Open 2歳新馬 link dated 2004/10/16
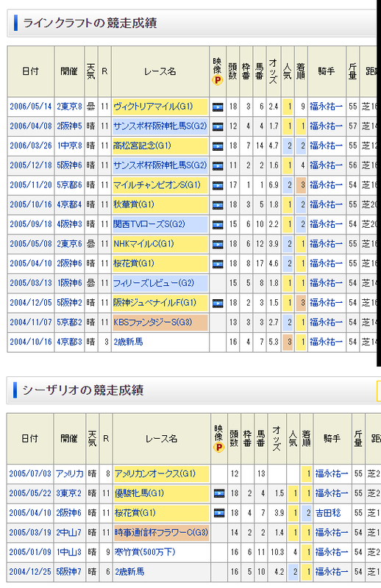The width and height of the screenshot is (381, 588). click(x=128, y=342)
